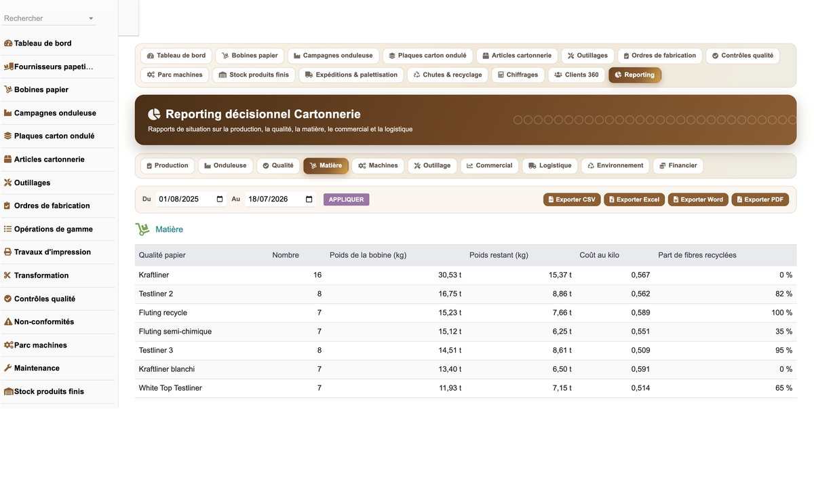Open Articles cartonnerie top tab
This screenshot has width=814, height=504.
click(x=517, y=56)
